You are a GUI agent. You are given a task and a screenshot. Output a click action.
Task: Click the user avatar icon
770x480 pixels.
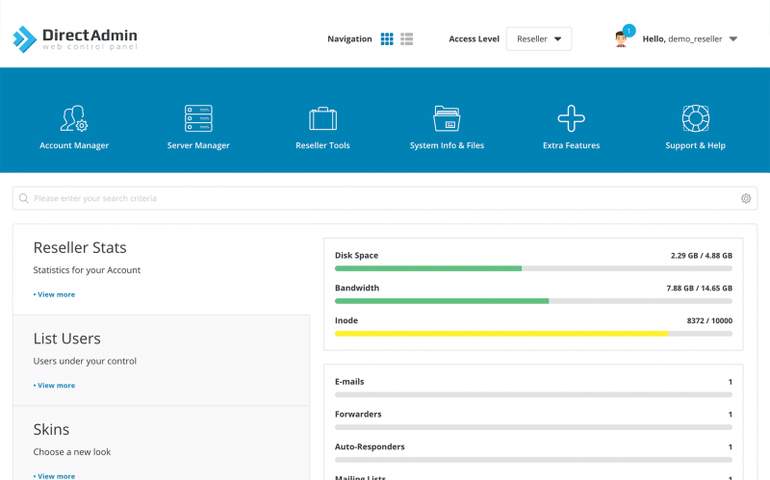click(x=621, y=39)
